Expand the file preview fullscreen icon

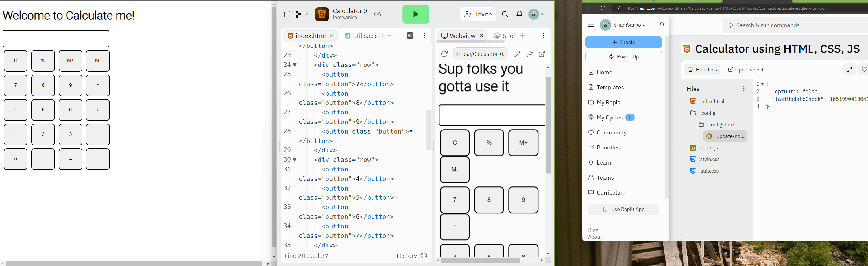tap(849, 69)
